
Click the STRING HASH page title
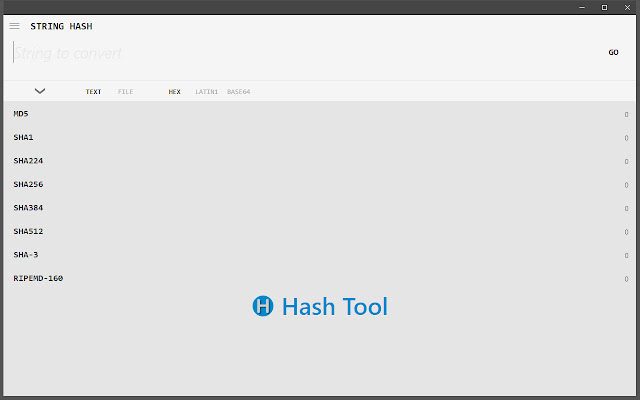(x=61, y=26)
